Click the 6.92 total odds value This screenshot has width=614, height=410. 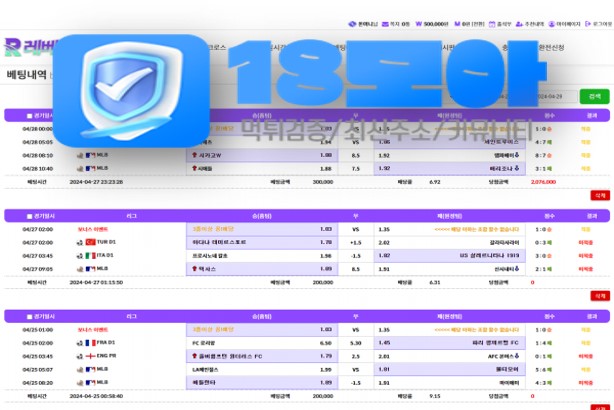pyautogui.click(x=435, y=182)
